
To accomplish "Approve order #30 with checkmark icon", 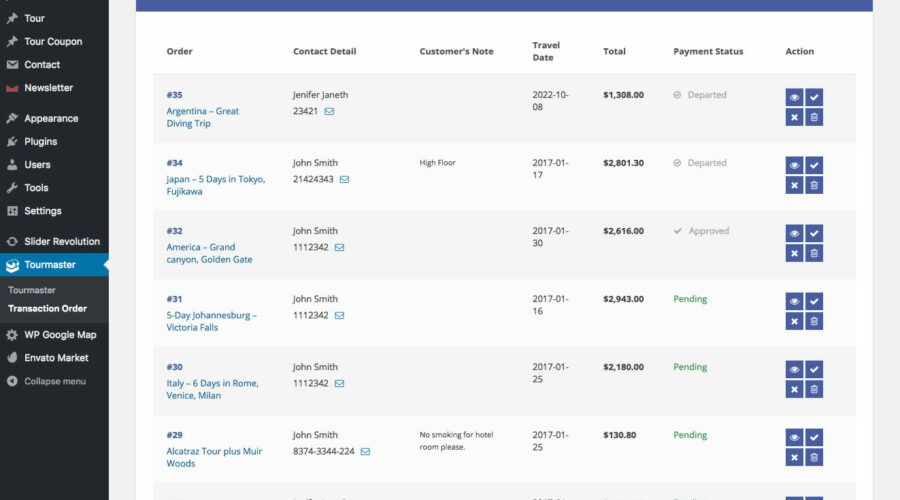I will coord(814,369).
